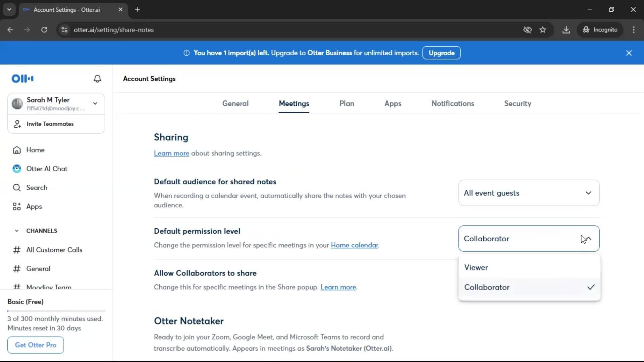
Task: Click hash icon for All Customer Calls
Action: (x=17, y=250)
